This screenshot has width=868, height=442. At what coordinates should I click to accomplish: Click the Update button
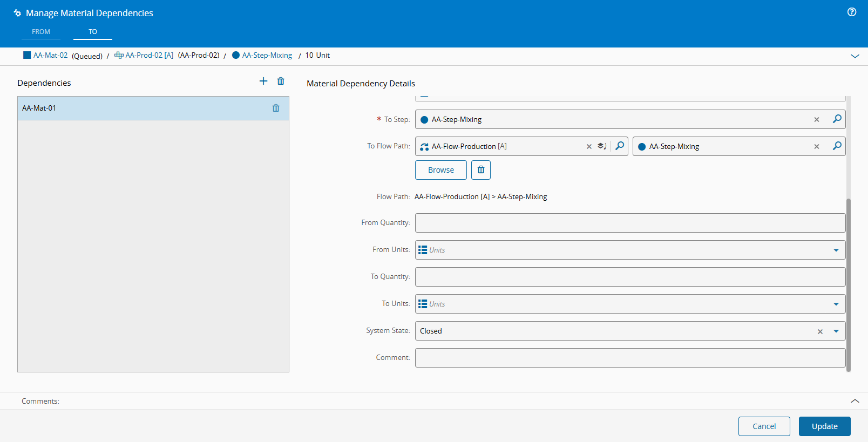pos(824,426)
